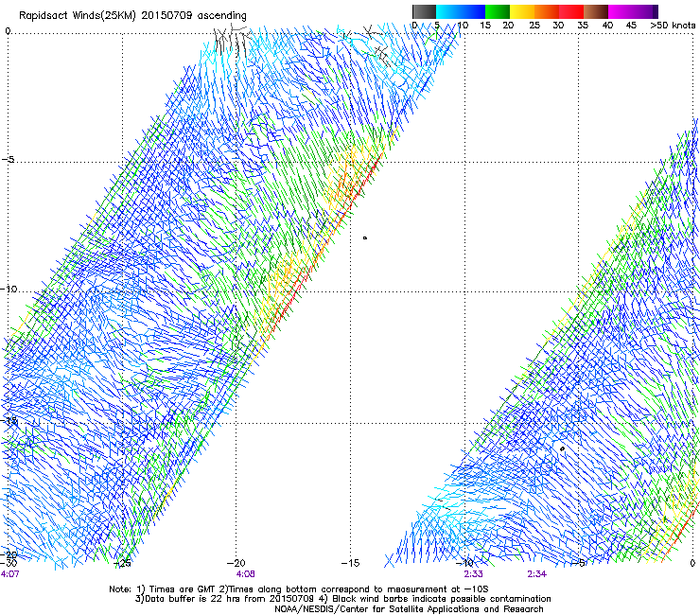Click the yellow 20–25 knots legend segment

522,11
